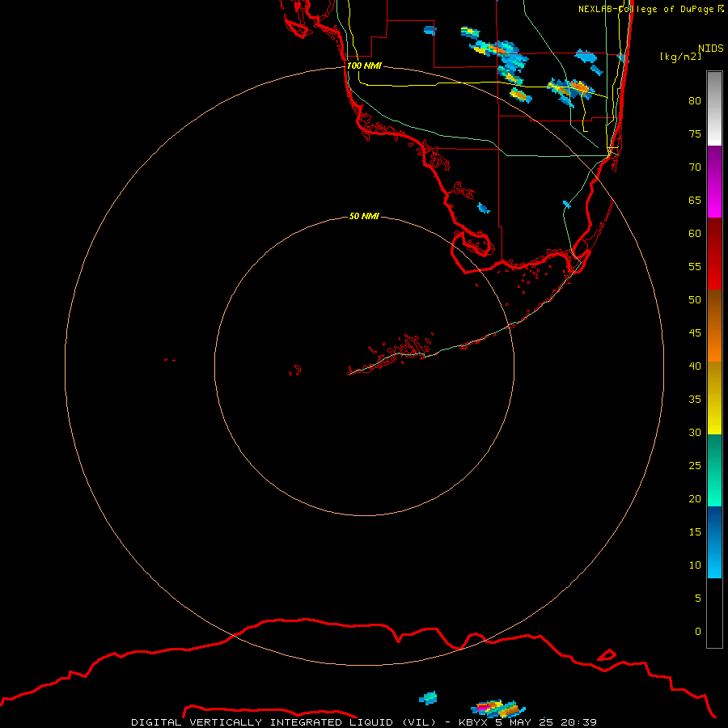Click the 35 value on the color scale
Screen dimensions: 728x728
[695, 400]
